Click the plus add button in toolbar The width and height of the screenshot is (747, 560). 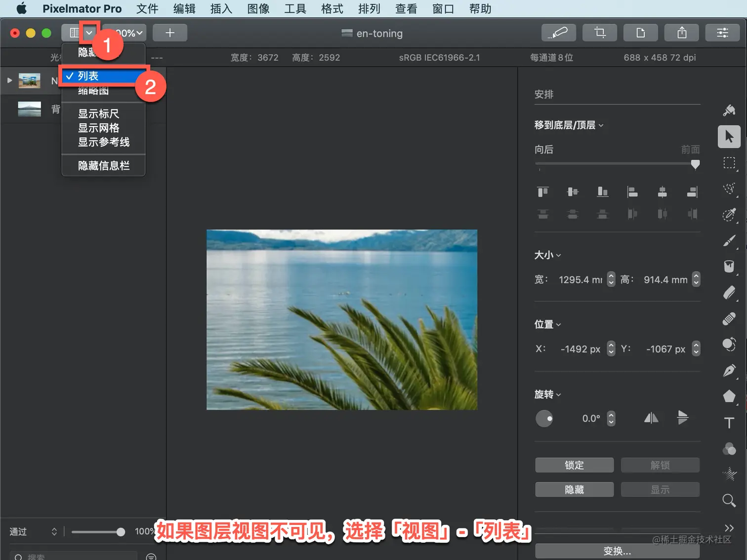170,33
